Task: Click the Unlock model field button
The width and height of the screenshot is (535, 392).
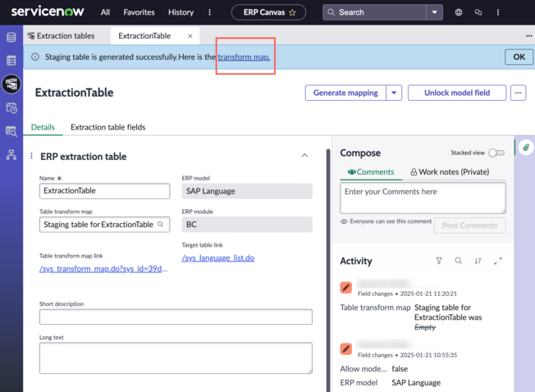Action: tap(457, 93)
